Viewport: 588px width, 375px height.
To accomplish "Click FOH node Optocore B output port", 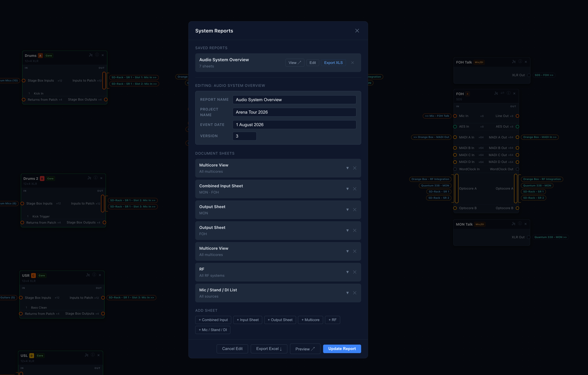I will pos(517,208).
